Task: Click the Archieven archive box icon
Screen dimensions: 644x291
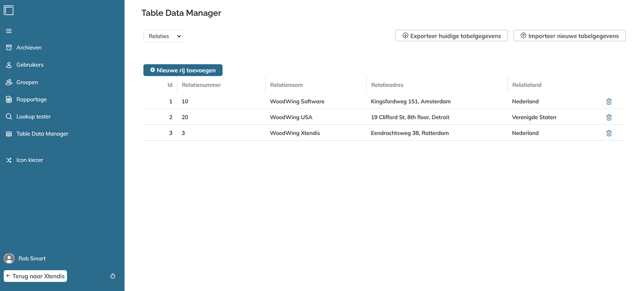Action: coord(9,48)
